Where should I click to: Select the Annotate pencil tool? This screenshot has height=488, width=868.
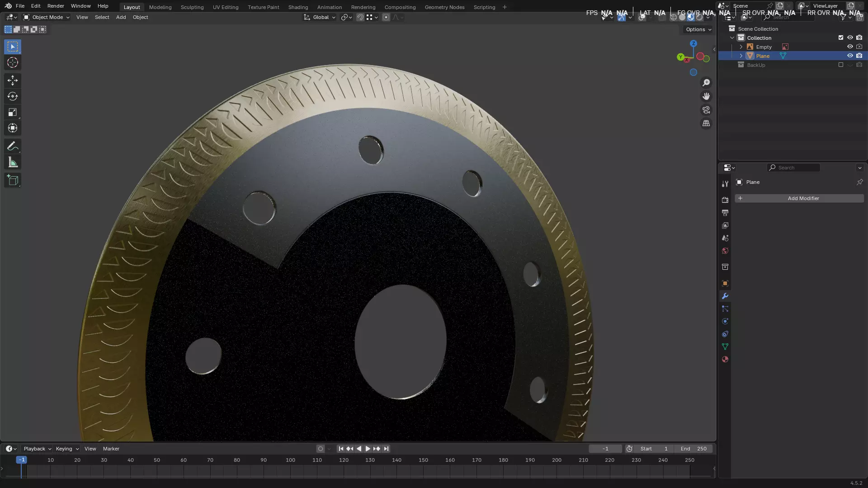click(13, 146)
